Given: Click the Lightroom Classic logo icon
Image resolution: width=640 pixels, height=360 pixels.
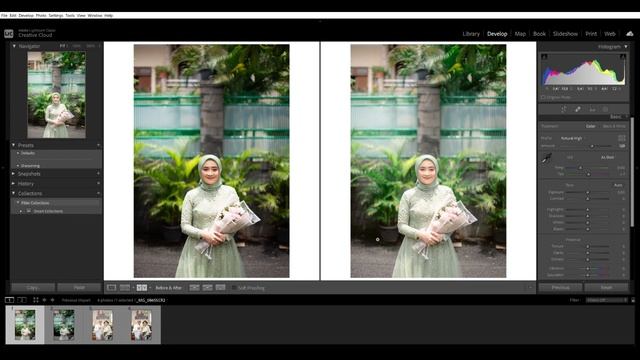Looking at the screenshot, I should [9, 33].
